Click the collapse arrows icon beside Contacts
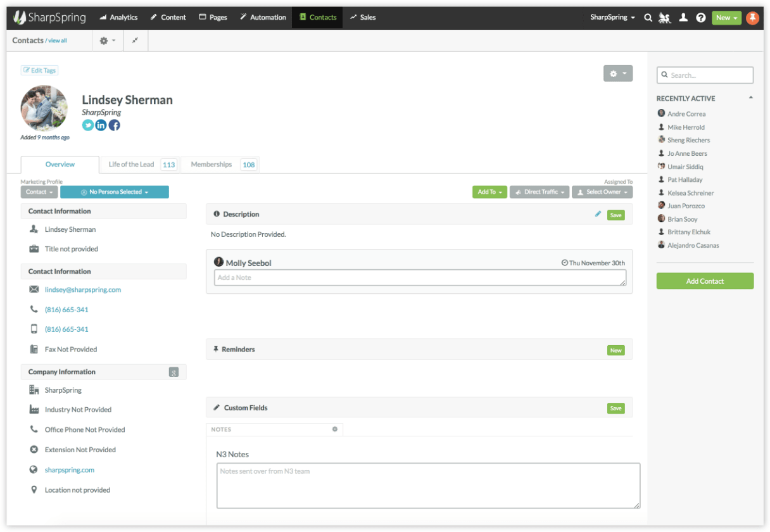Image resolution: width=770 pixels, height=532 pixels. [135, 41]
